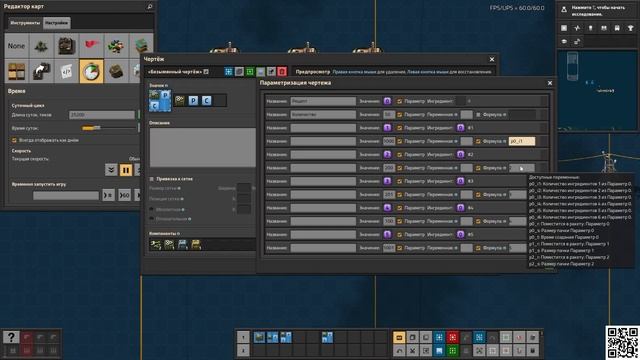Select the script document tool
Image resolution: width=640 pixels, height=360 pixels.
(x=66, y=71)
